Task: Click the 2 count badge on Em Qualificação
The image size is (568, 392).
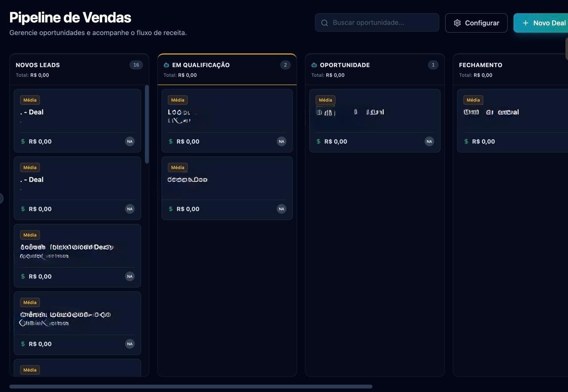Action: click(285, 65)
